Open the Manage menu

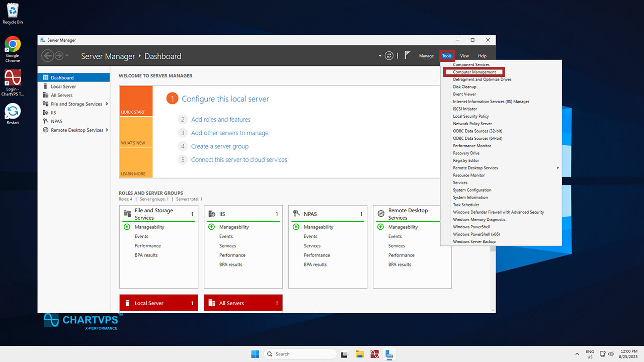(426, 56)
